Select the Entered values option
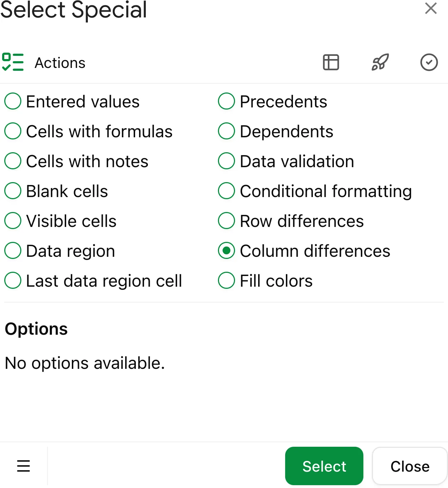448x488 pixels. 12,101
